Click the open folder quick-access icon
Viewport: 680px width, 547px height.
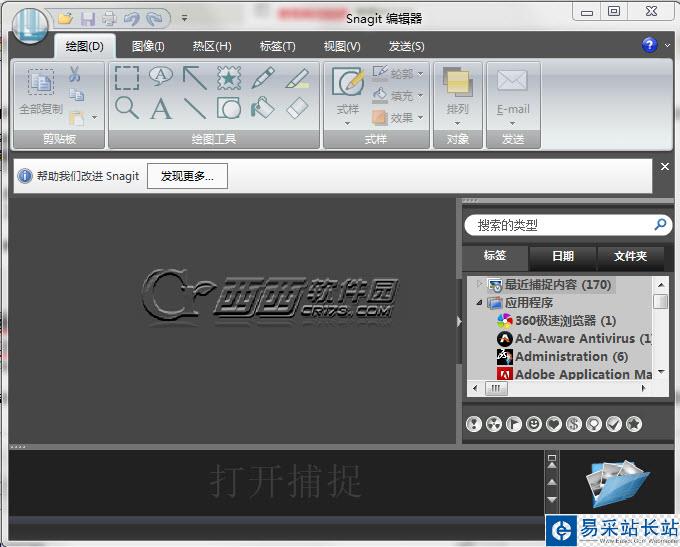point(65,18)
